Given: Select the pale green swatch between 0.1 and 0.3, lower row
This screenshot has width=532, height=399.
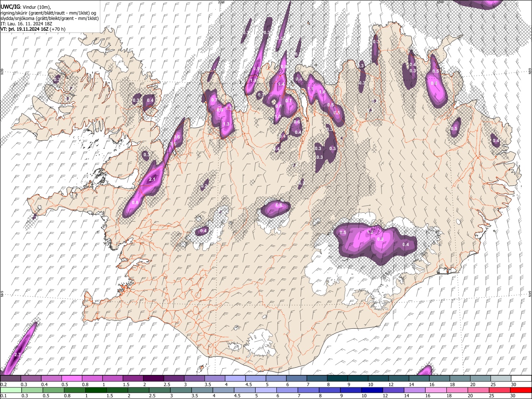Looking at the screenshot, I should pyautogui.click(x=12, y=390).
